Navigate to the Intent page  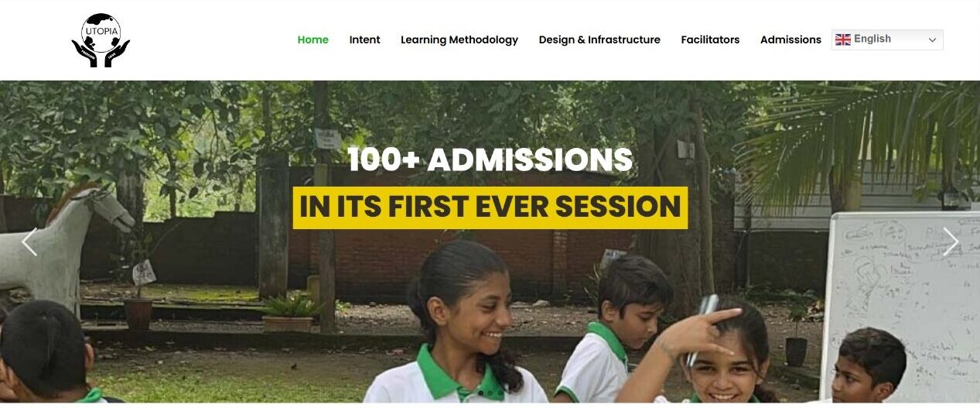pyautogui.click(x=364, y=39)
